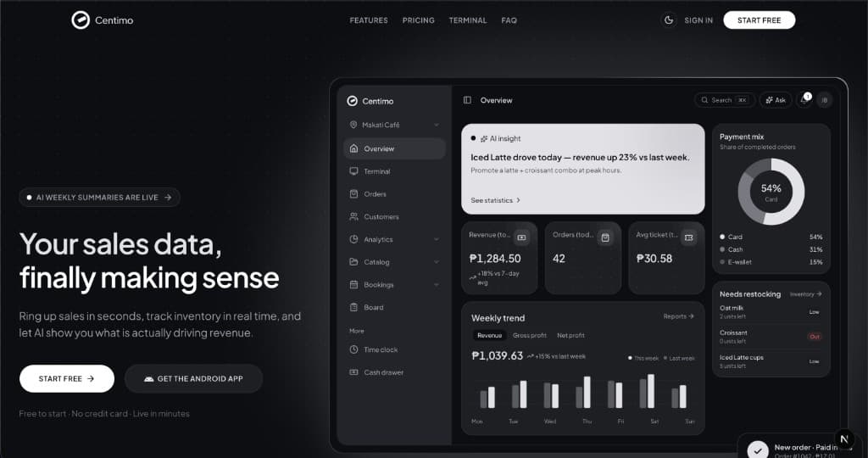Screen dimensions: 868x458
Task: Click the Centimo logo icon in header
Action: [x=81, y=20]
